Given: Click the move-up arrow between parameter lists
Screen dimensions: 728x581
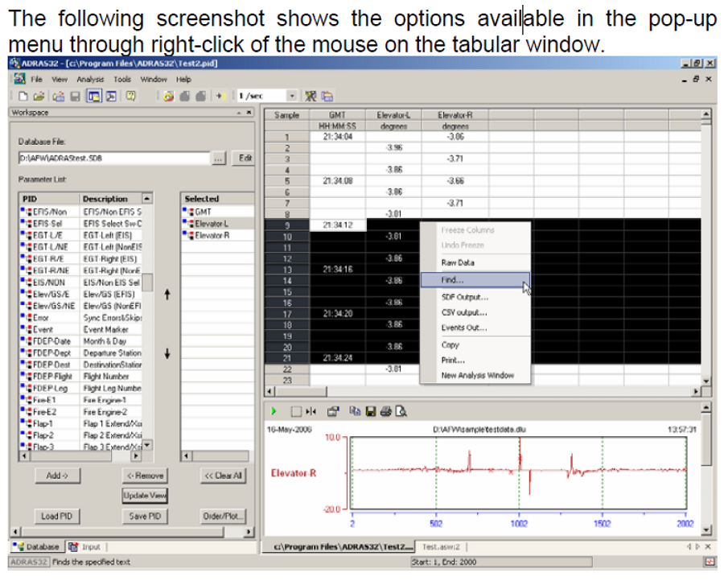Looking at the screenshot, I should (167, 295).
